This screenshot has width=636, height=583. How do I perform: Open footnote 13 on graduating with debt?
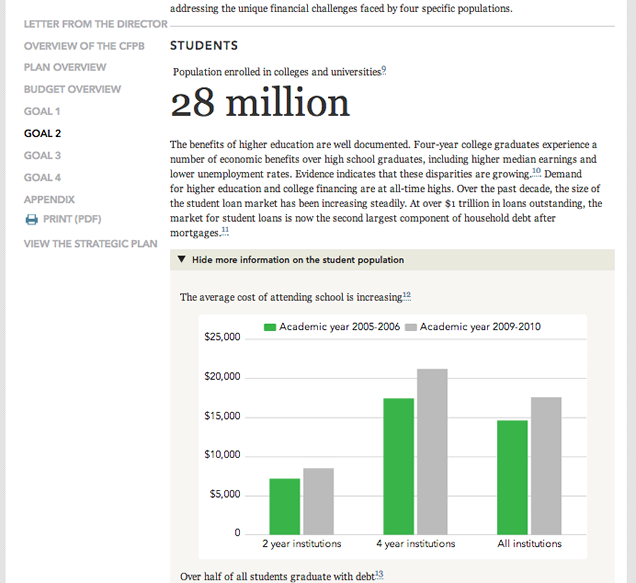[379, 574]
